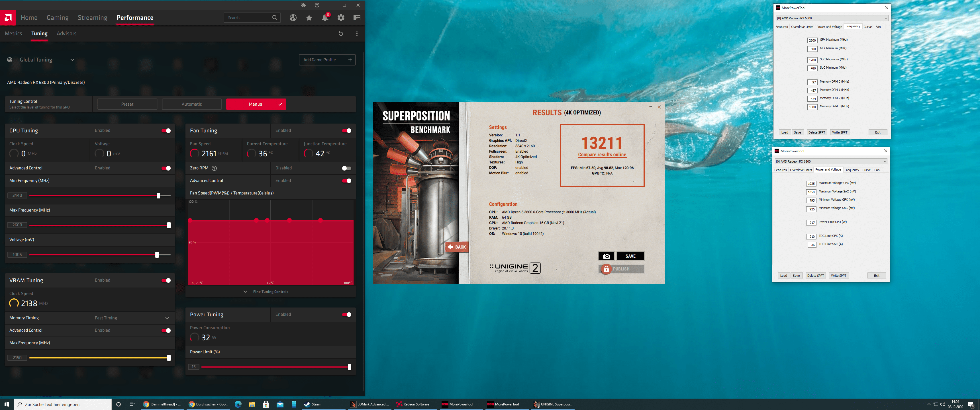Enable the Zero RPM toggle
The image size is (980, 410).
tap(346, 168)
